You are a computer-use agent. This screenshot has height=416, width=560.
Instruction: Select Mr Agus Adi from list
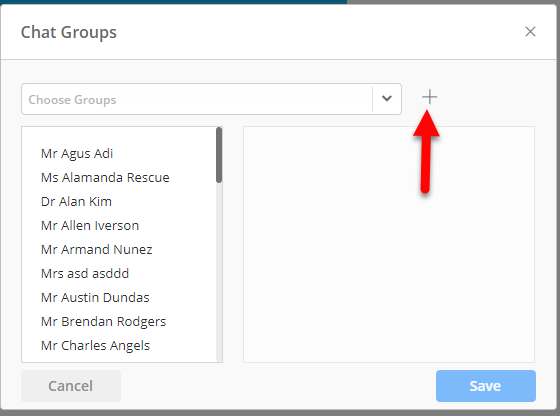click(77, 154)
